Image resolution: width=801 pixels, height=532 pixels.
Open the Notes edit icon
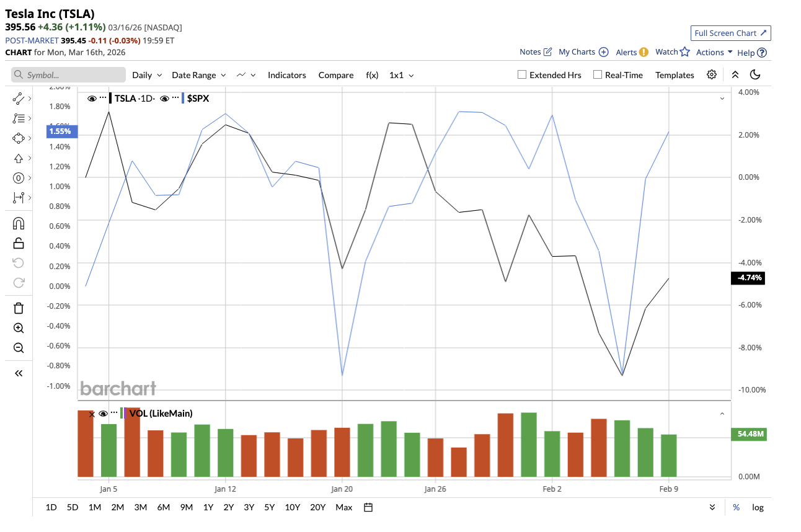point(547,52)
